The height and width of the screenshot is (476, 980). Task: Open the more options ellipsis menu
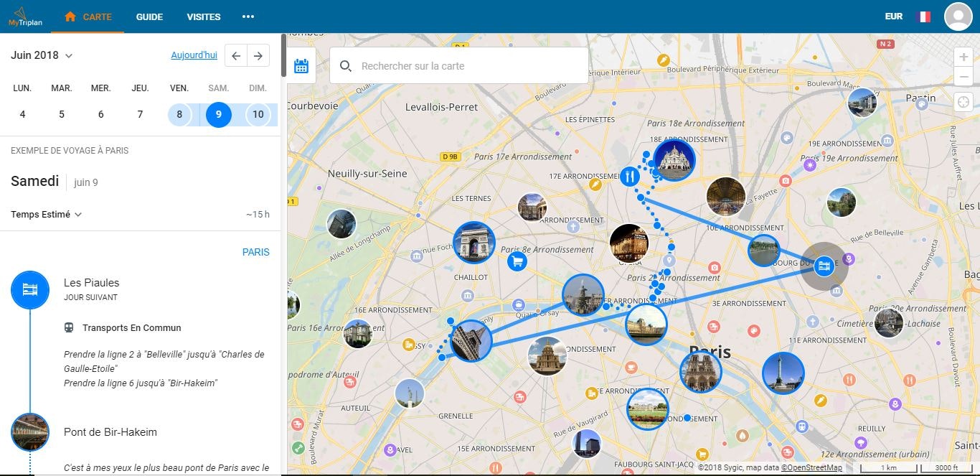(x=248, y=17)
